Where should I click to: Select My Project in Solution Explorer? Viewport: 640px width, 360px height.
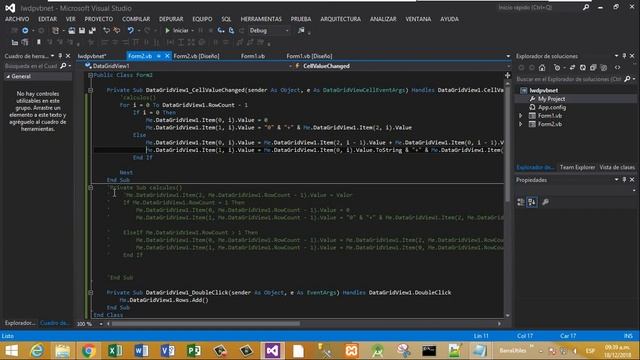point(551,99)
